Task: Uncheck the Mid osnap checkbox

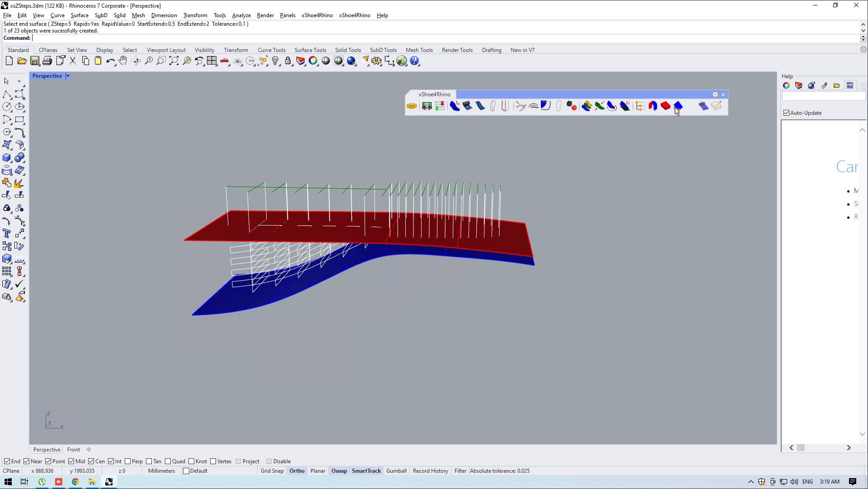Action: click(71, 461)
